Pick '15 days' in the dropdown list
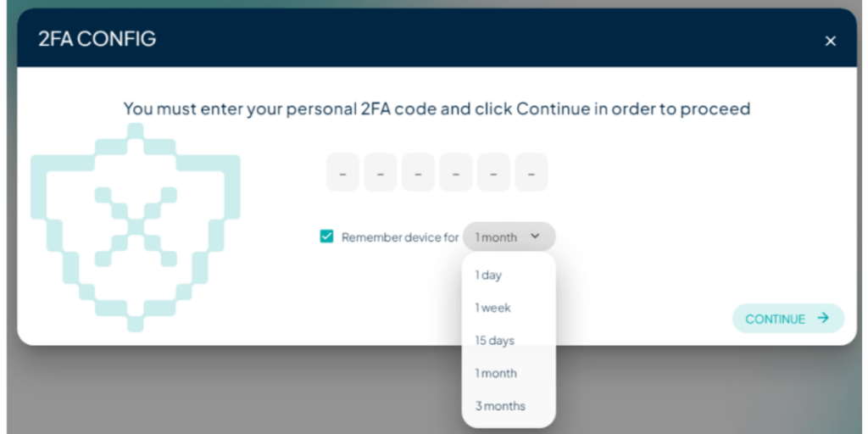Viewport: 868px width, 434px height. pos(495,341)
